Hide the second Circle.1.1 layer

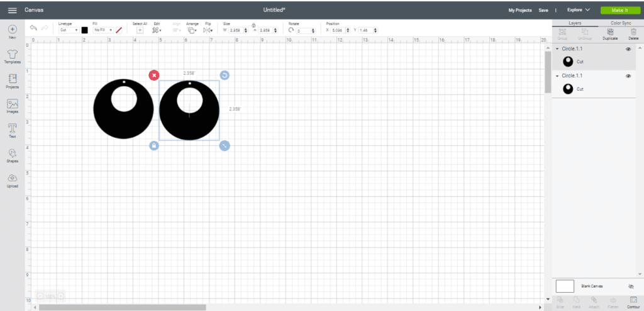click(x=628, y=76)
